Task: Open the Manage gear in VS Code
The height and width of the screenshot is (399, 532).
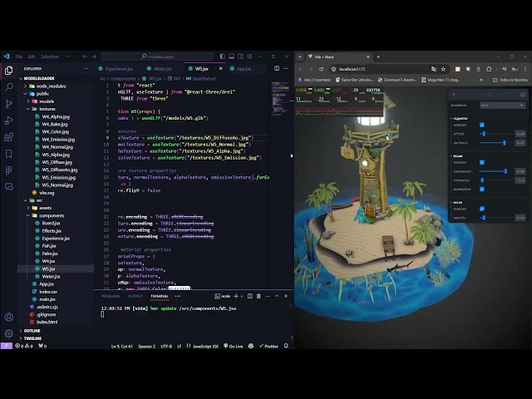Action: [9, 333]
